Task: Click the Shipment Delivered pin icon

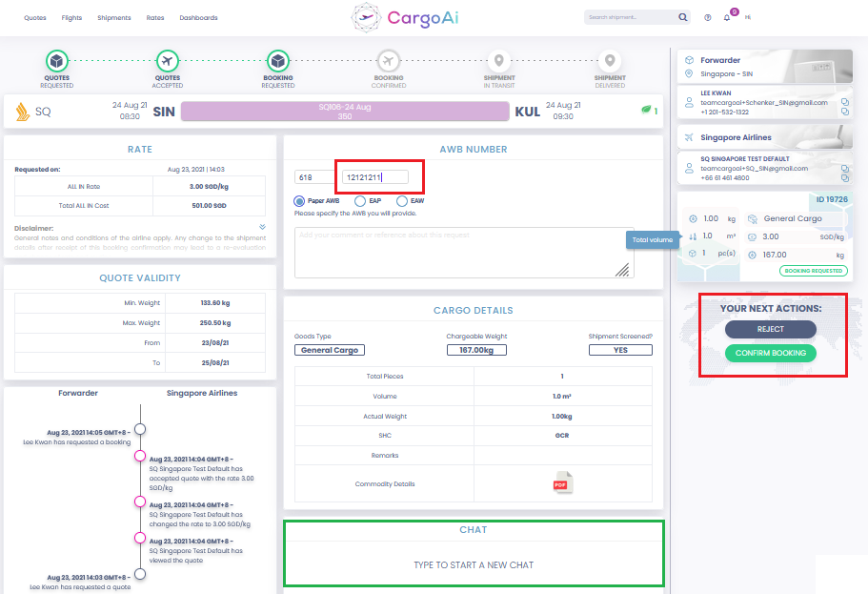Action: (x=610, y=60)
